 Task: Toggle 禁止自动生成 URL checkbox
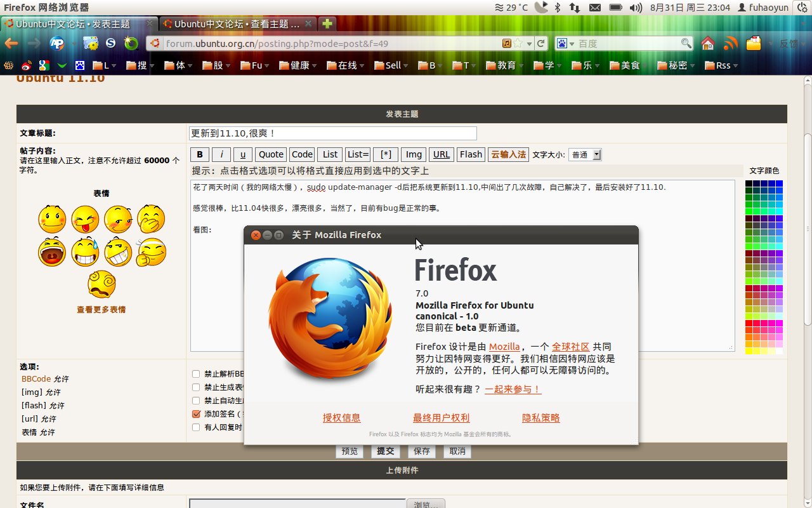click(196, 401)
